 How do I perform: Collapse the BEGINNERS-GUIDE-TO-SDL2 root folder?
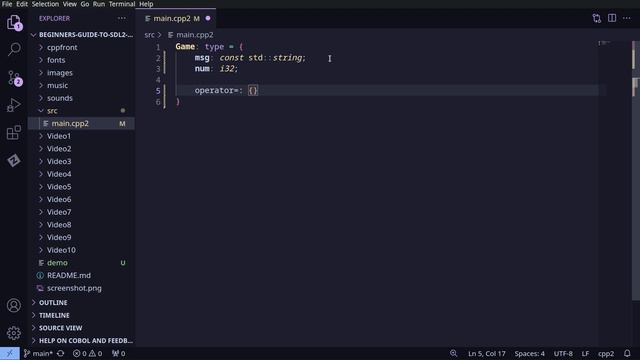82,35
